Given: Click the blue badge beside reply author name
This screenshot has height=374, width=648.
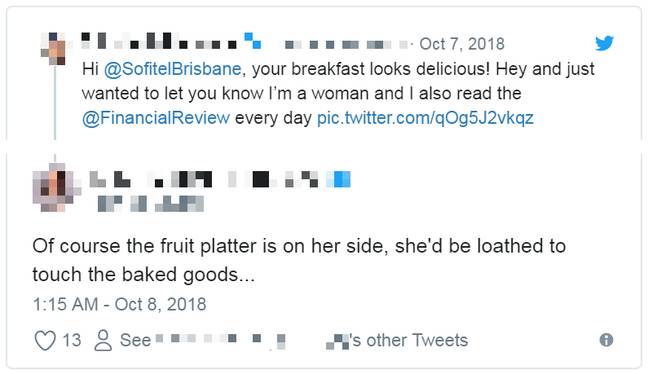Looking at the screenshot, I should pyautogui.click(x=338, y=179).
